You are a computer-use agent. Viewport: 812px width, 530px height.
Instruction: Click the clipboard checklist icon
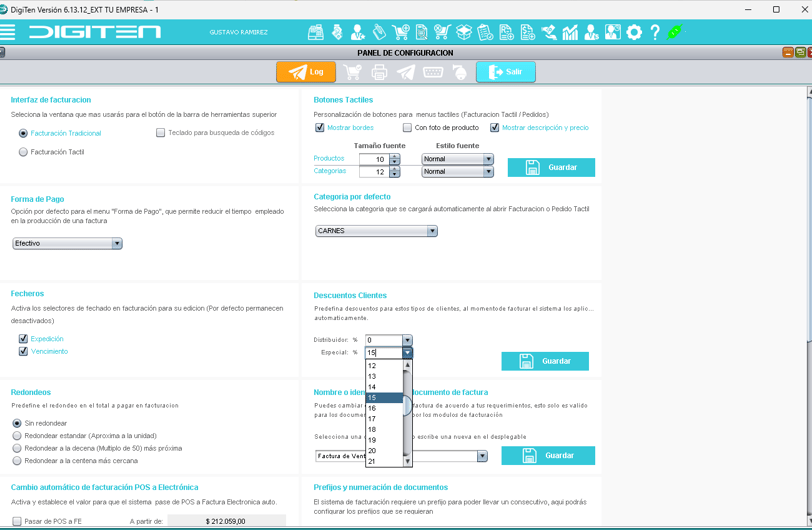pyautogui.click(x=485, y=32)
